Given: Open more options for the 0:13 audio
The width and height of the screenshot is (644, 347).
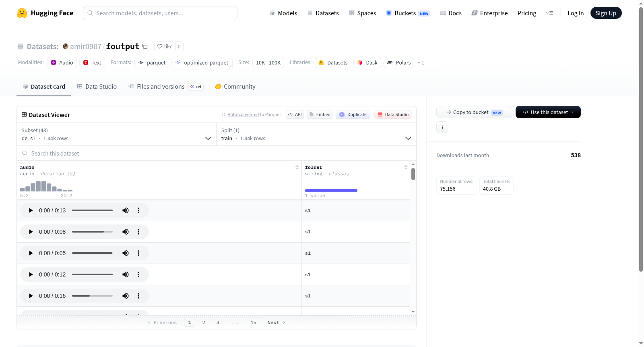Looking at the screenshot, I should (138, 210).
